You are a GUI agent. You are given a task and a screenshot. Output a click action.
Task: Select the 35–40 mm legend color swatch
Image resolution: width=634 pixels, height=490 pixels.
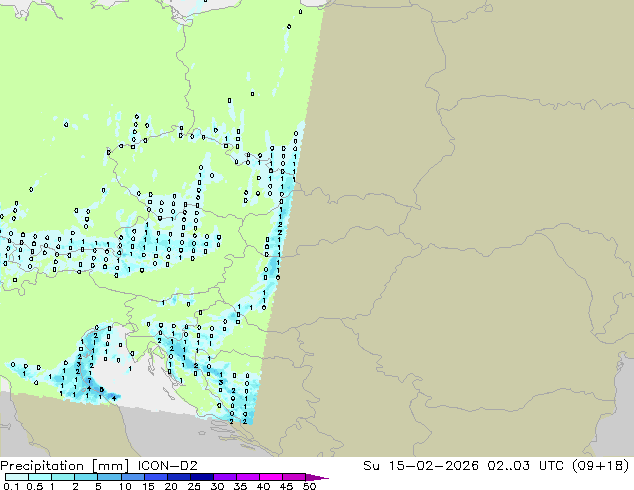[x=247, y=477]
